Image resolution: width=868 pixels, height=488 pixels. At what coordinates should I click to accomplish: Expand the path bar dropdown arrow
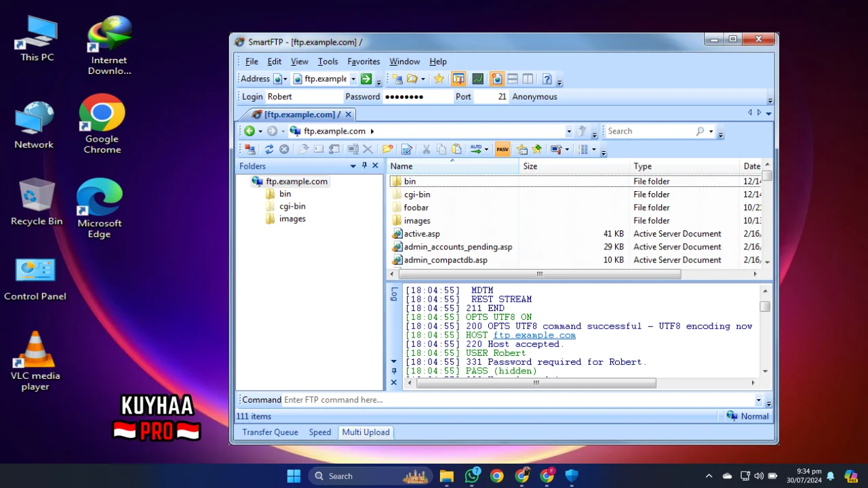click(568, 131)
